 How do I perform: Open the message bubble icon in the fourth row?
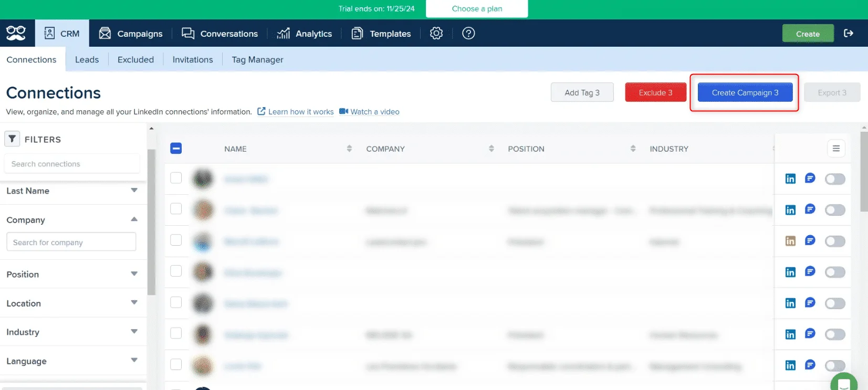tap(810, 271)
